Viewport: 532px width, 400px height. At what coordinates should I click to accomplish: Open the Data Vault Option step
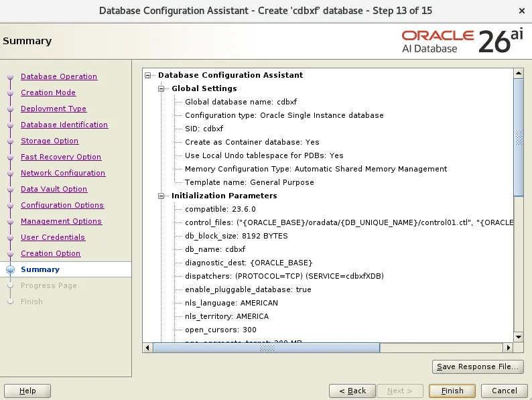click(54, 189)
